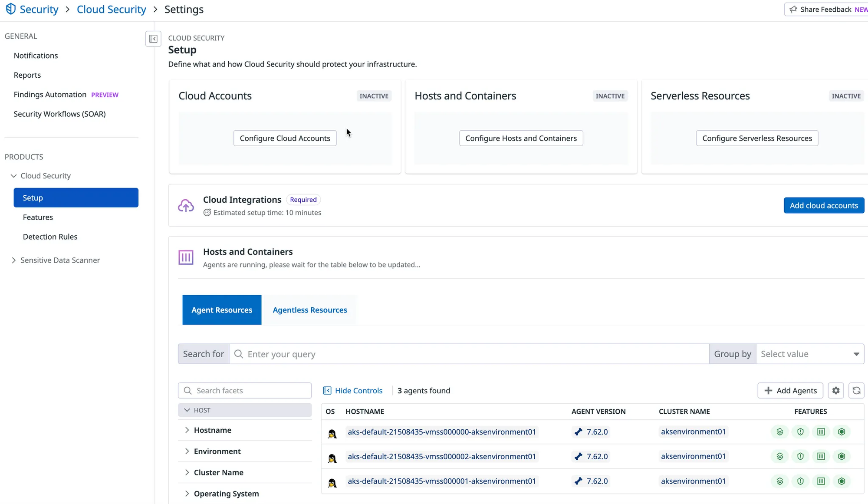The width and height of the screenshot is (868, 504).
Task: Click the Linux penguin icon for vmss000001 row
Action: pyautogui.click(x=332, y=483)
